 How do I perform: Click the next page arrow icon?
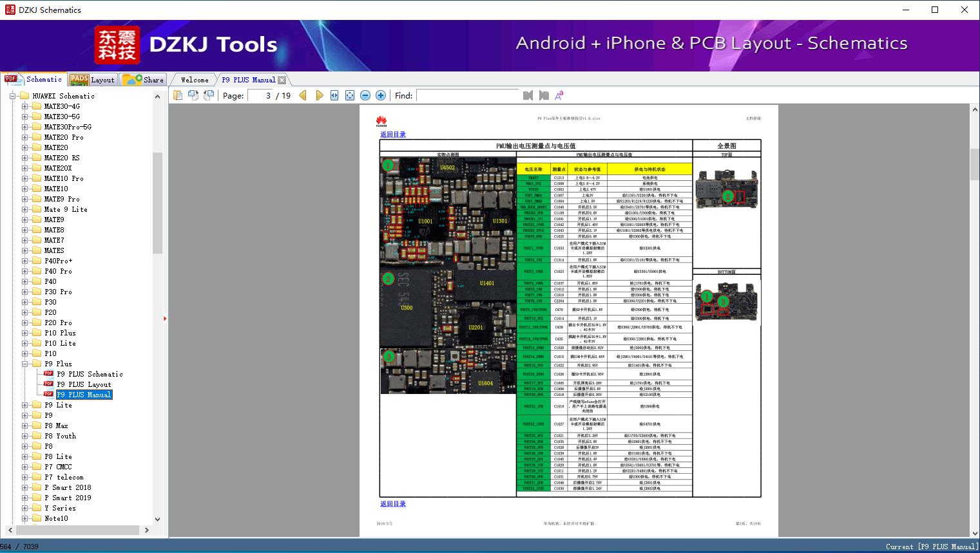(320, 95)
